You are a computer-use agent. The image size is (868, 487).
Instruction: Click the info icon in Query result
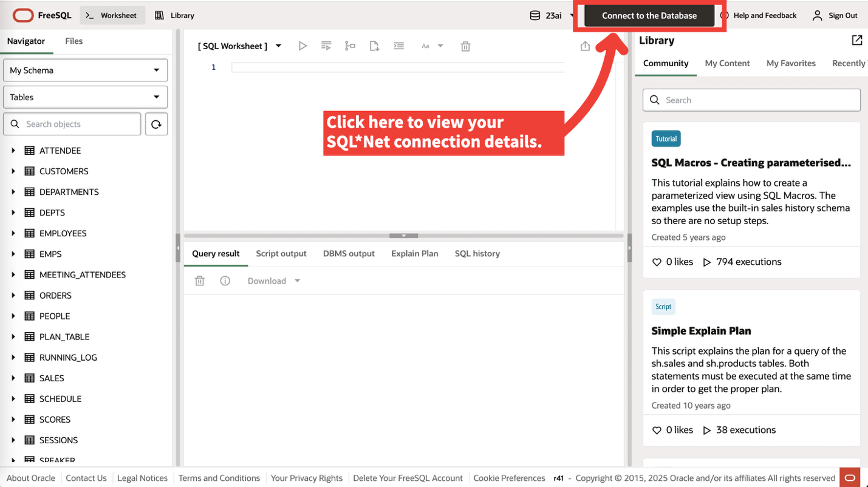(x=225, y=281)
